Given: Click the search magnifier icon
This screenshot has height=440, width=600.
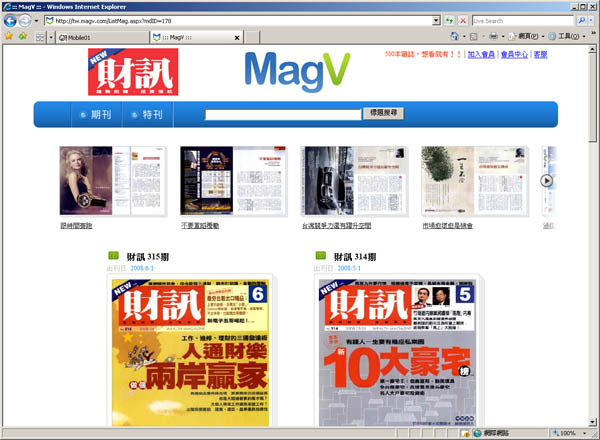Looking at the screenshot, I should click(x=582, y=21).
